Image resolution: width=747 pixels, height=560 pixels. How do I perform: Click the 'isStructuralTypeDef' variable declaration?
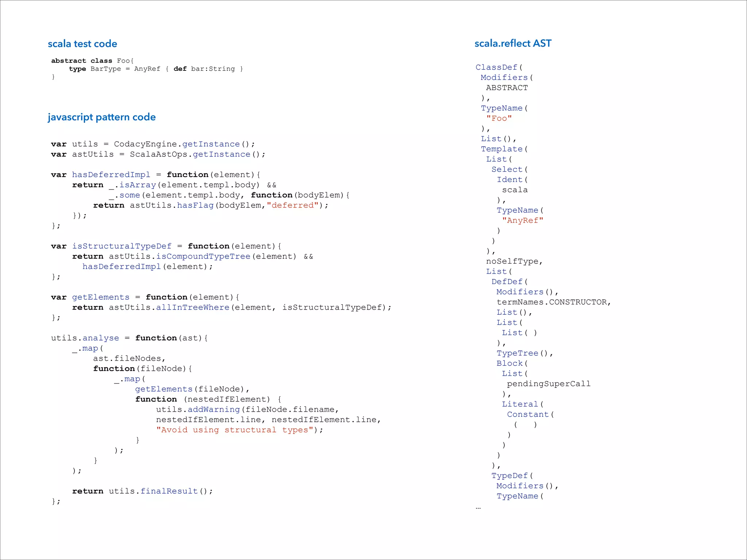click(166, 246)
